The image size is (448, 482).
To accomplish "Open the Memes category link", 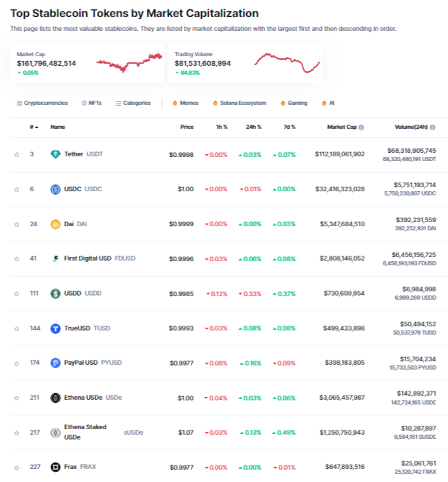I will coord(185,103).
